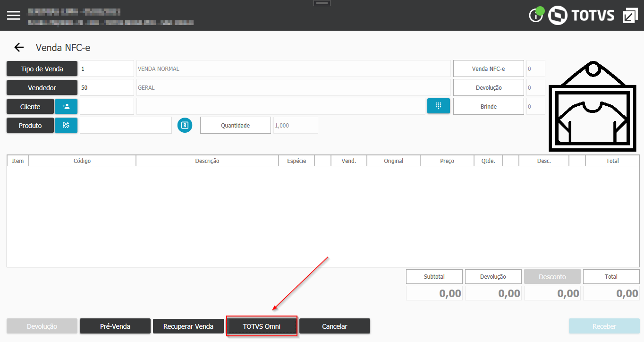Click the Desc. column header
644x342 pixels.
tap(544, 161)
